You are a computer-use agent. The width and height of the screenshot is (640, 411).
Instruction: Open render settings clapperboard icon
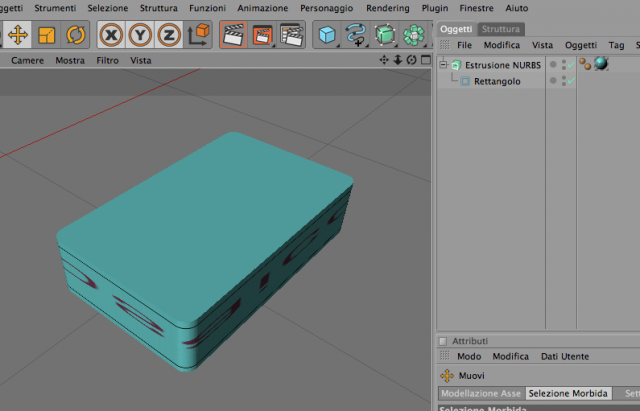[x=291, y=35]
